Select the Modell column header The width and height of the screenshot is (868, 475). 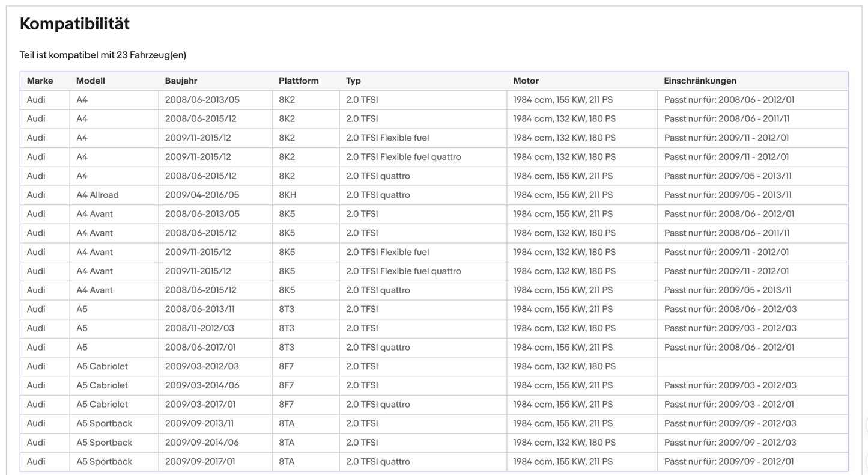click(90, 81)
